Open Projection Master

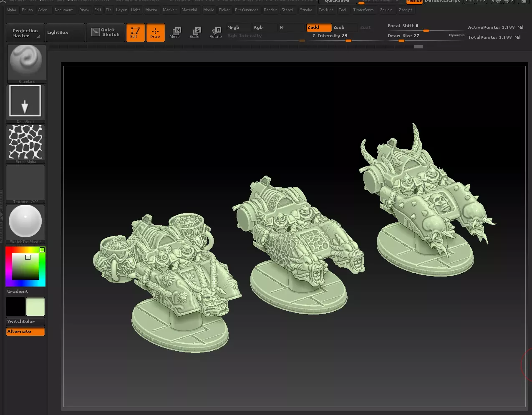click(25, 33)
